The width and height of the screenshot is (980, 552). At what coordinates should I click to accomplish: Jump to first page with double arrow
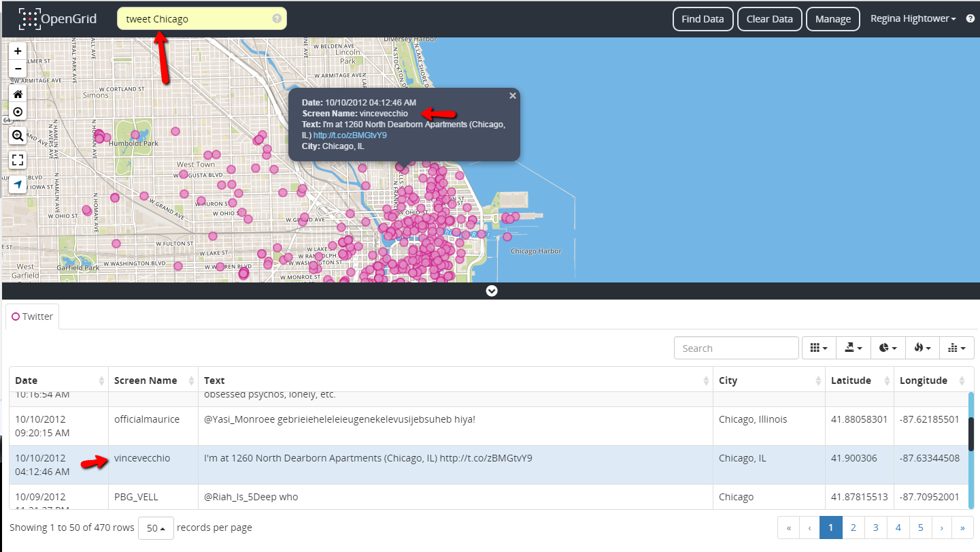click(788, 527)
